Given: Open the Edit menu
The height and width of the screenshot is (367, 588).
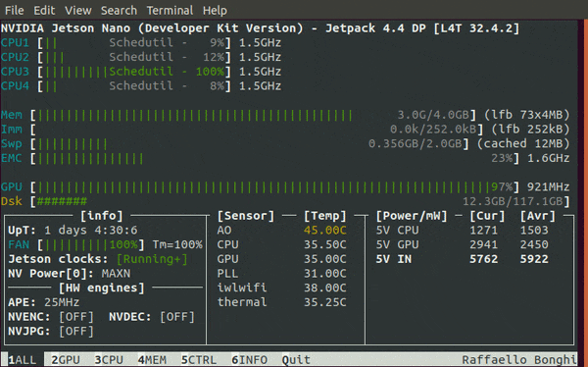Looking at the screenshot, I should coord(44,10).
